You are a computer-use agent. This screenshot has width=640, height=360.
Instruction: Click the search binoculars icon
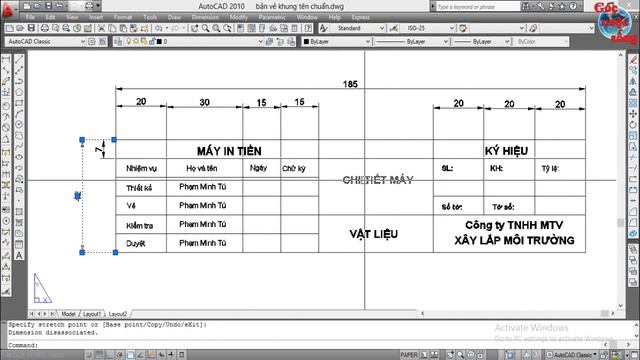526,6
